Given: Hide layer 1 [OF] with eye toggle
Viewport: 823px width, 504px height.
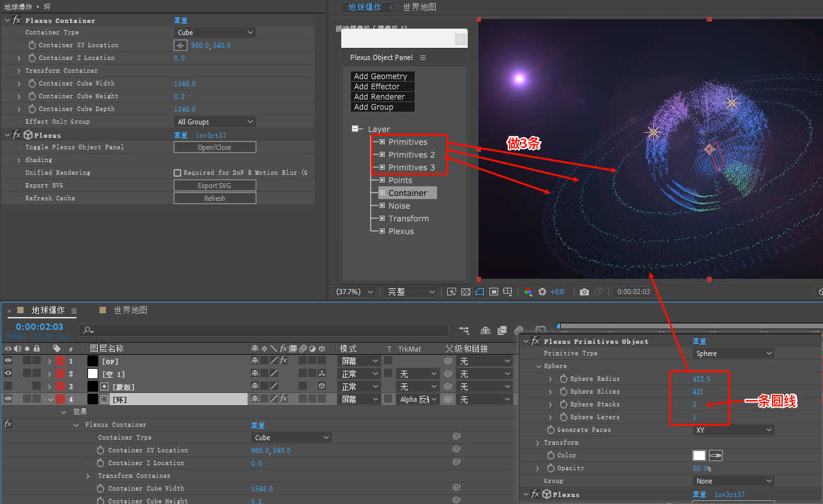Looking at the screenshot, I should point(8,361).
